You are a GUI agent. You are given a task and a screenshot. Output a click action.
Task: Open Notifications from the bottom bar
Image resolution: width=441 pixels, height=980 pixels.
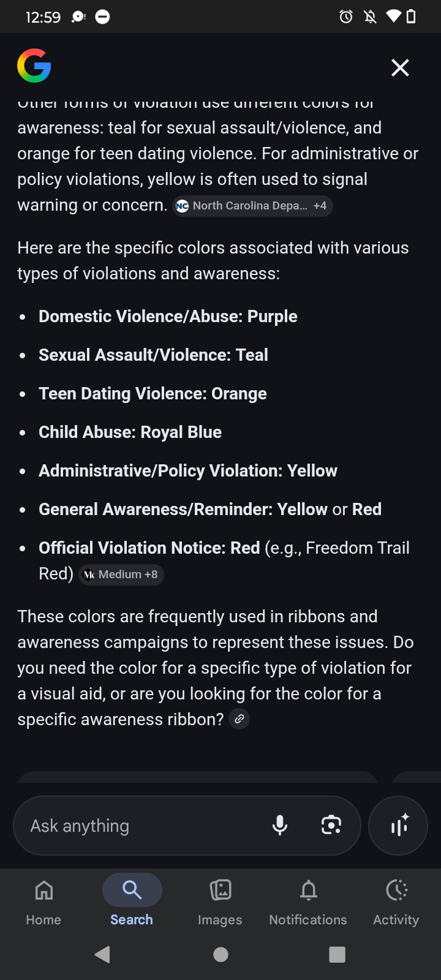[307, 900]
